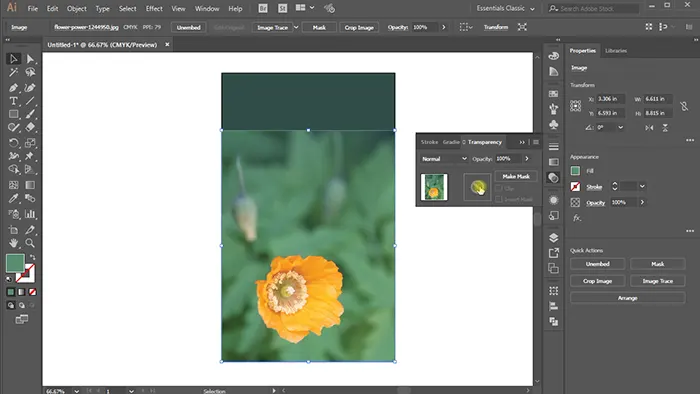
Task: Select the Paintbrush tool
Action: click(30, 114)
